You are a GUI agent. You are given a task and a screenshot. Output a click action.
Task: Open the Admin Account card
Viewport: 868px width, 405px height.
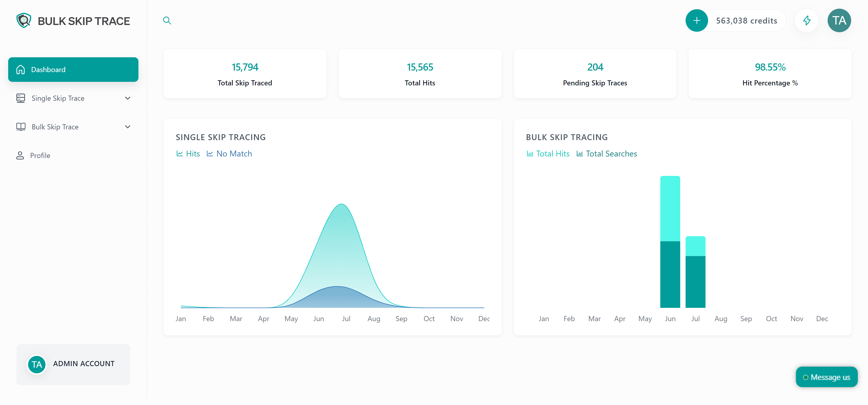pos(73,364)
